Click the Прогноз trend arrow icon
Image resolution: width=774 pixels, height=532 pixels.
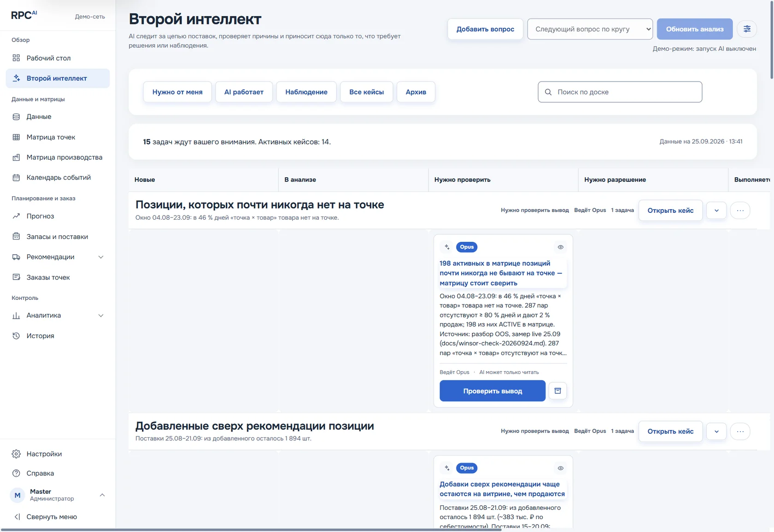pyautogui.click(x=16, y=216)
